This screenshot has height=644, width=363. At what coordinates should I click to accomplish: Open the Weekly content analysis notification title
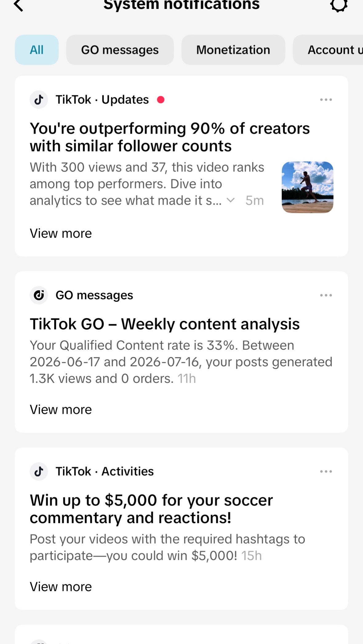pos(165,324)
